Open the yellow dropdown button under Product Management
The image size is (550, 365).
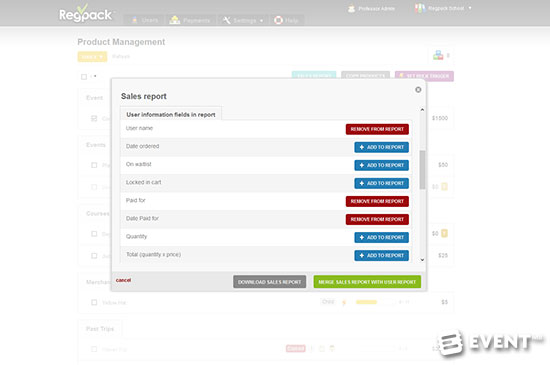pyautogui.click(x=92, y=56)
